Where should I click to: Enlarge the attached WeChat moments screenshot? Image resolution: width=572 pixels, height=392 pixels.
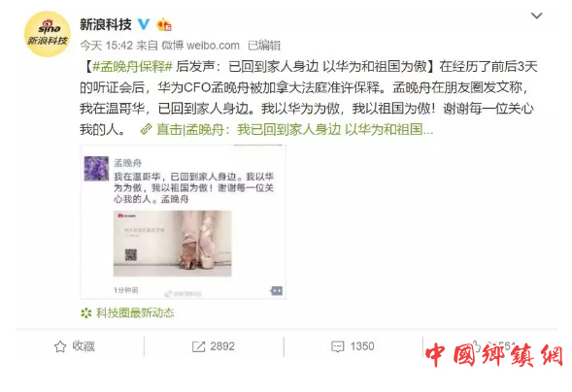pyautogui.click(x=184, y=221)
